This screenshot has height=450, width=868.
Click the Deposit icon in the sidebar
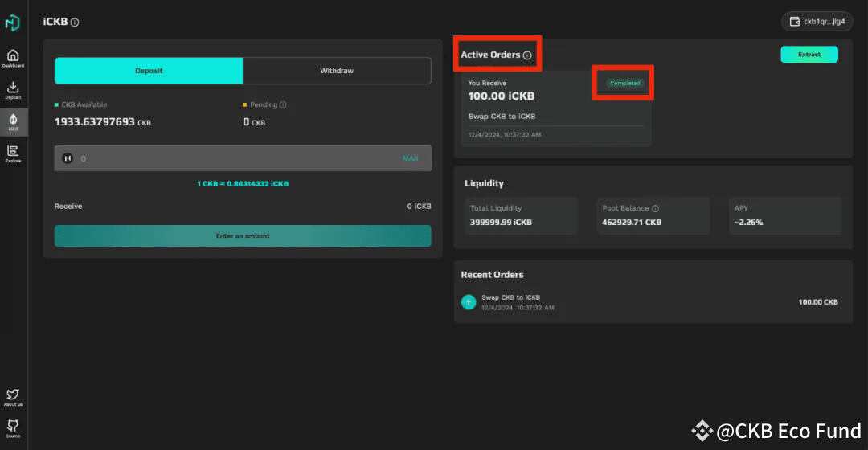pos(13,89)
